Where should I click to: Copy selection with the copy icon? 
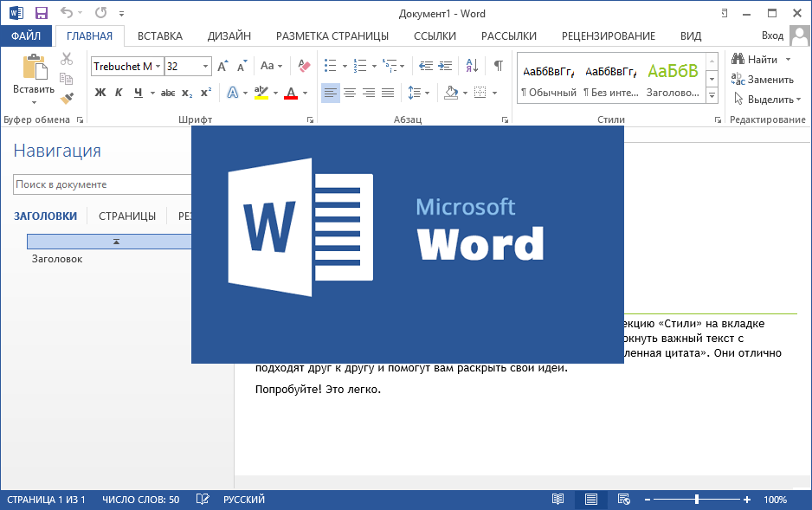tap(67, 79)
